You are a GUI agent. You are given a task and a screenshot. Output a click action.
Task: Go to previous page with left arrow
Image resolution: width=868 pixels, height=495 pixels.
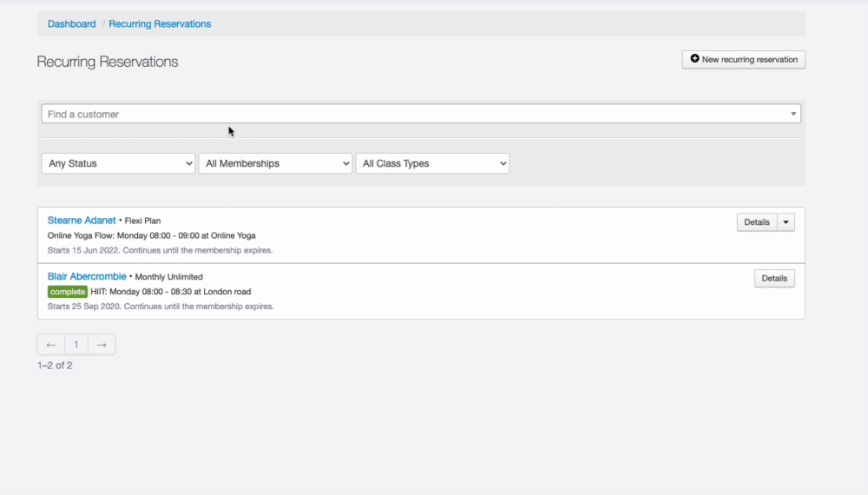51,345
